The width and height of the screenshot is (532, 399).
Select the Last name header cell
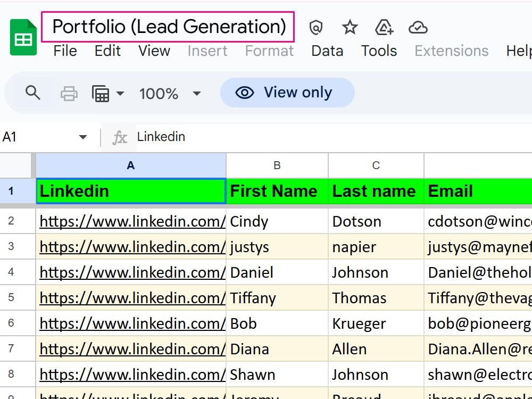tap(376, 191)
